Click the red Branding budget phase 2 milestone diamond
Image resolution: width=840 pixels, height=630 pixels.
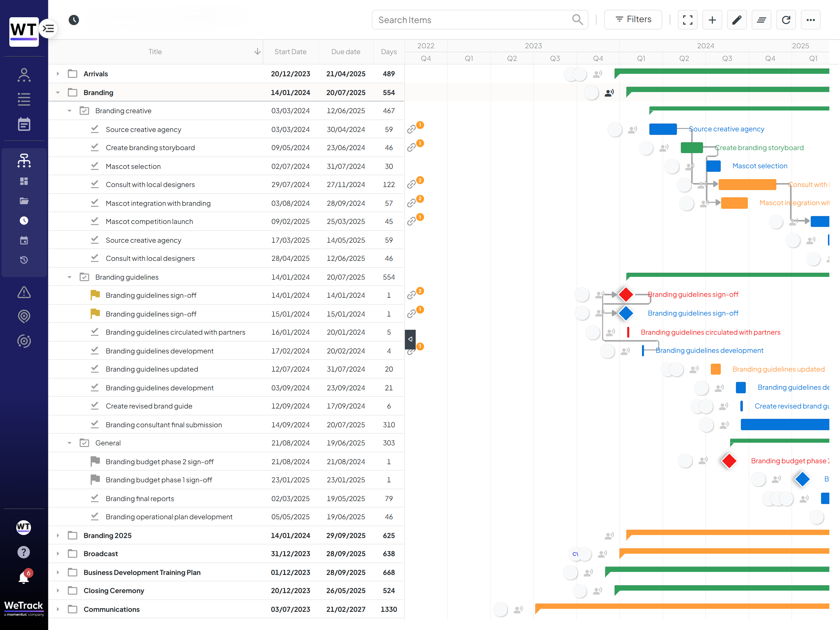click(x=729, y=461)
